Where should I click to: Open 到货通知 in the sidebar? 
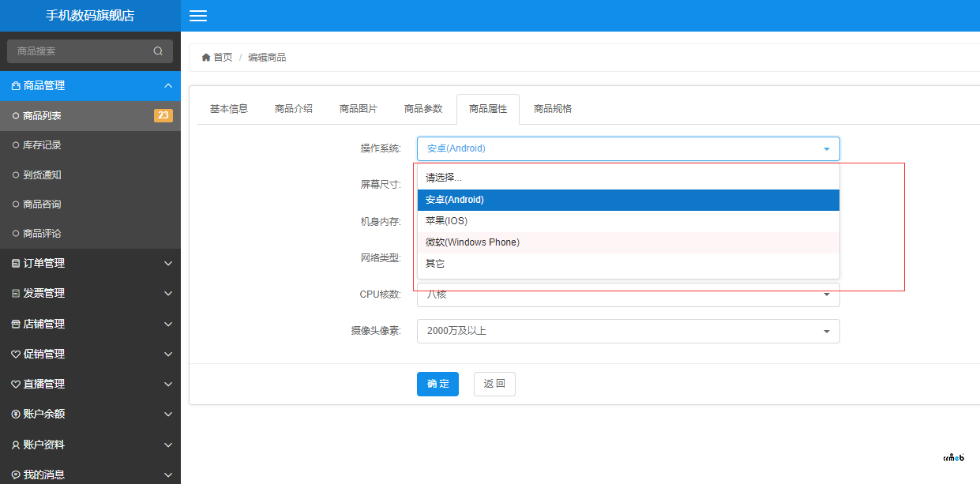pyautogui.click(x=90, y=175)
